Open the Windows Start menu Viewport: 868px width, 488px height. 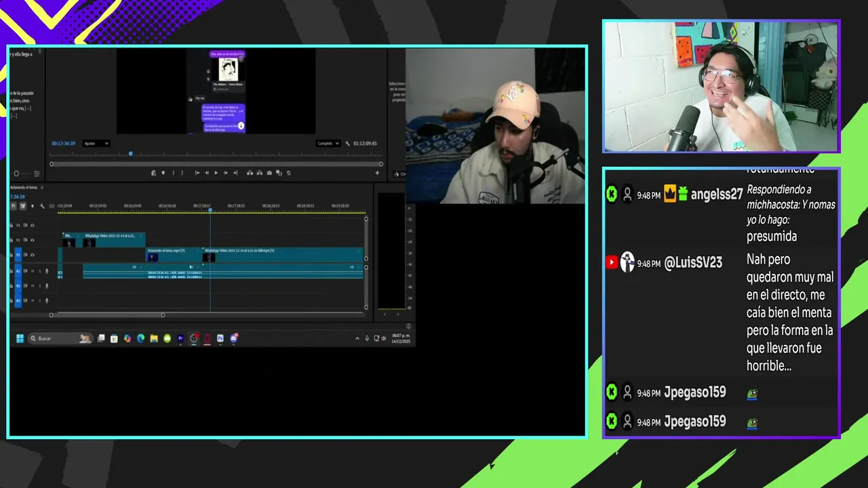coord(20,338)
